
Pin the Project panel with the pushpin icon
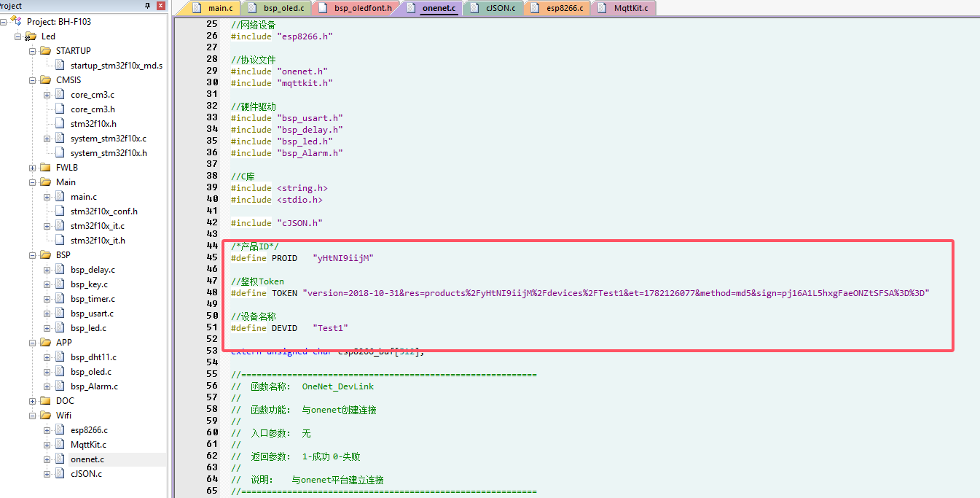(146, 6)
